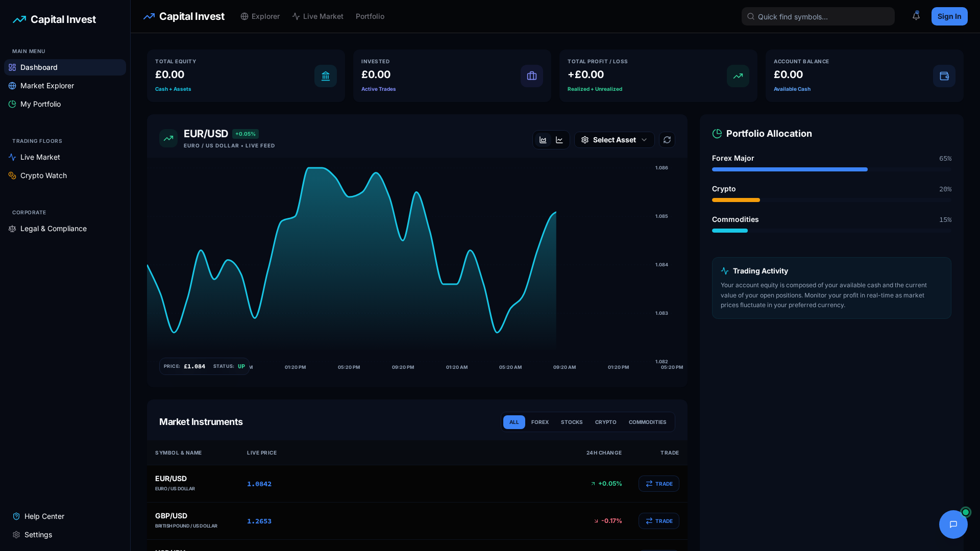980x551 pixels.
Task: Select the area chart view icon
Action: [543, 140]
